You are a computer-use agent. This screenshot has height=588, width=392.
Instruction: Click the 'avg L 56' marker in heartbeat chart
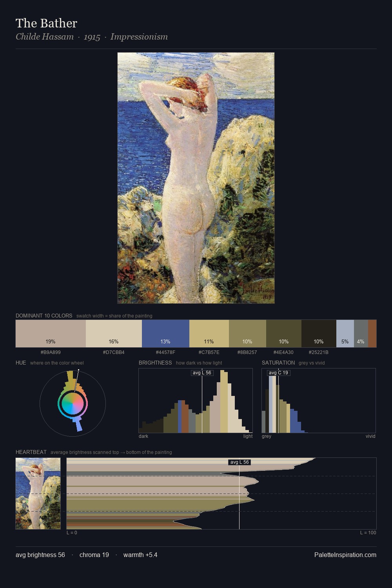click(240, 462)
